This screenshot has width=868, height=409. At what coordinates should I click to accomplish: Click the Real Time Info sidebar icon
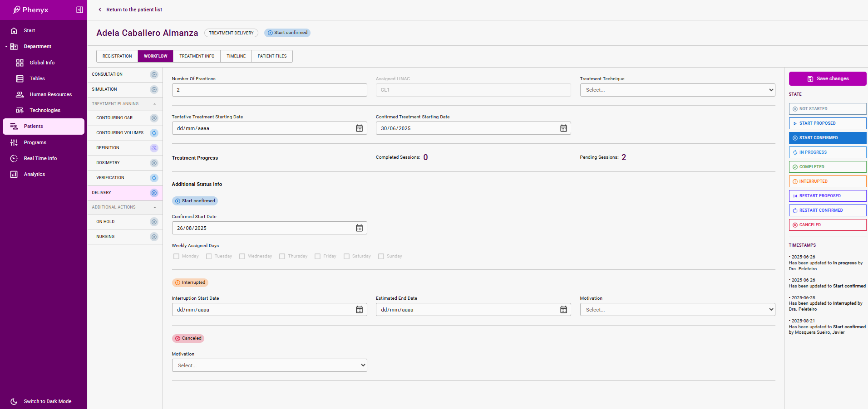(14, 159)
